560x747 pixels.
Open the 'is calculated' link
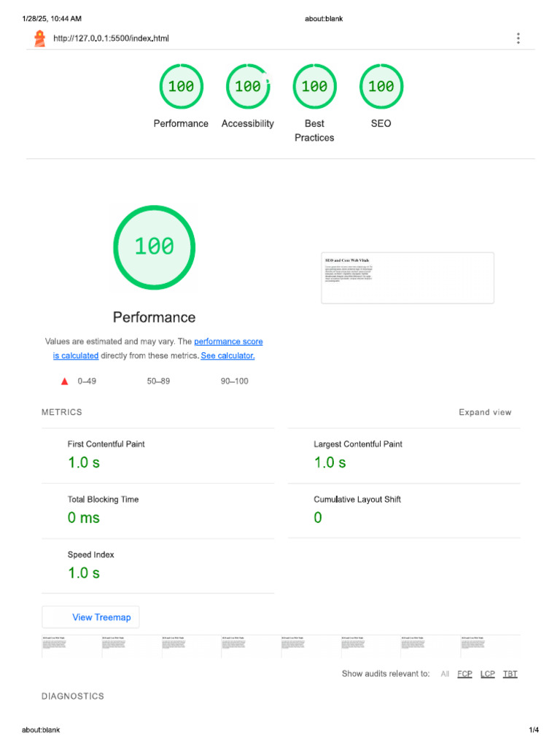pyautogui.click(x=76, y=355)
